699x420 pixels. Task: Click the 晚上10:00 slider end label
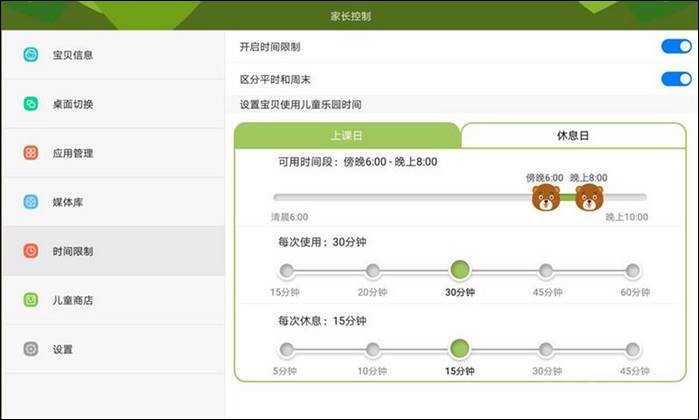tap(627, 217)
